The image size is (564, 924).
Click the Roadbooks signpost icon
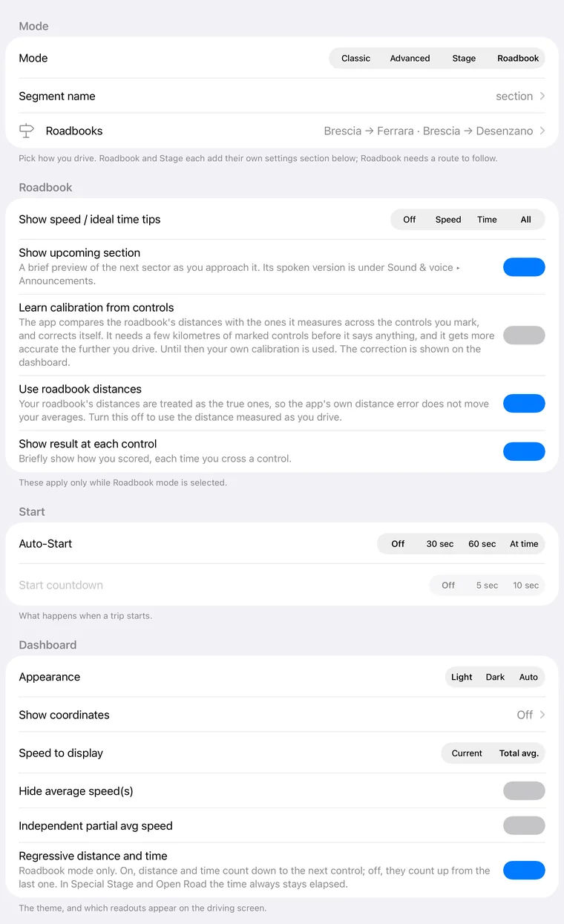(27, 131)
